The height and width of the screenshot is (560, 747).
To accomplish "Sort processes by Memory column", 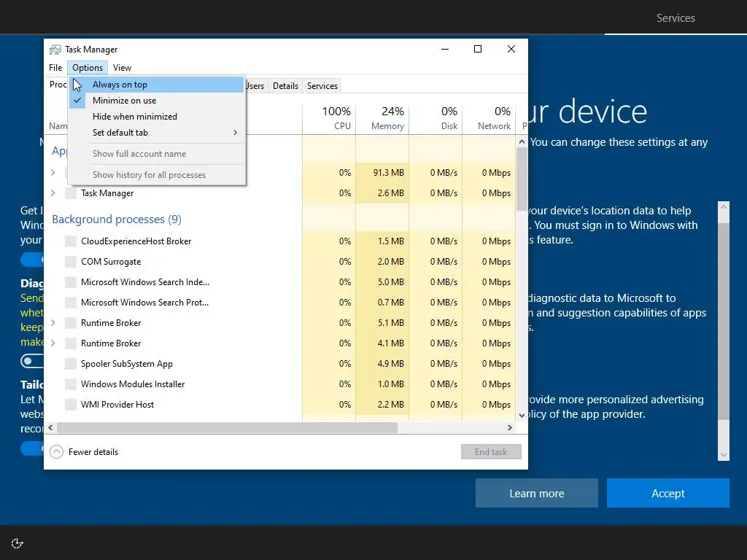I will point(382,119).
